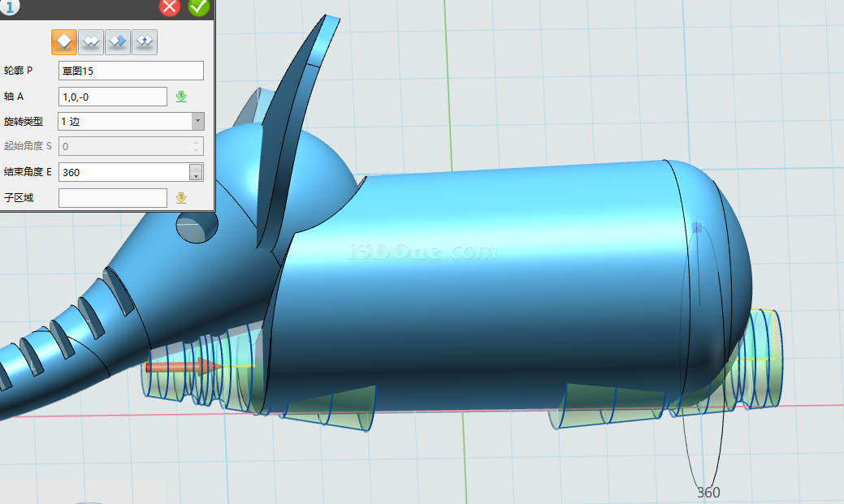Click the 轮廓 P profile field

[131, 71]
